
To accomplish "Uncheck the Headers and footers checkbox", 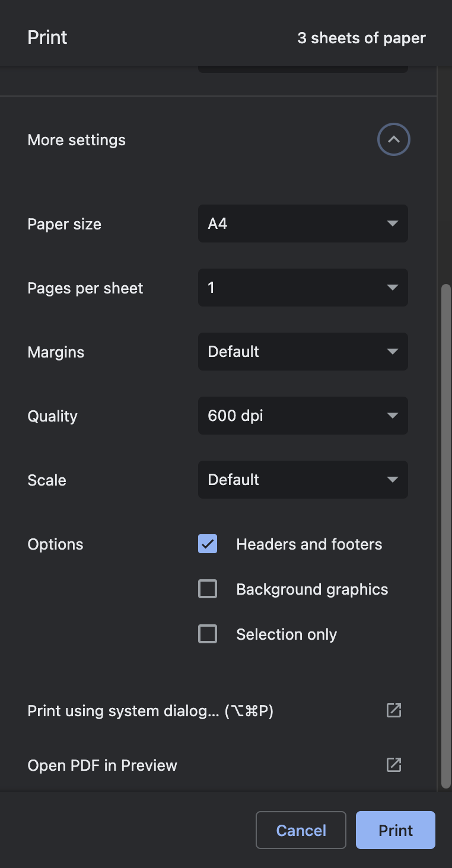I will [x=208, y=544].
